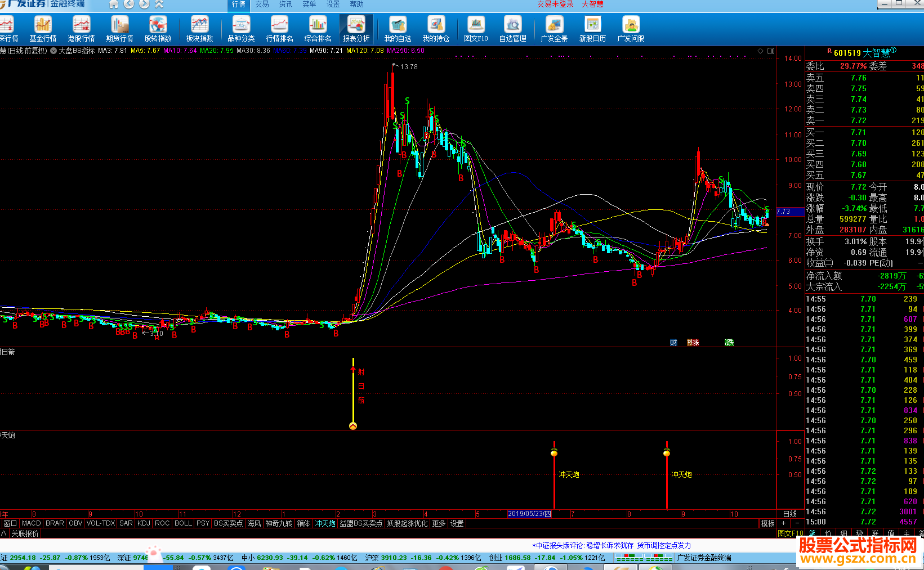Open 综合排名 comprehensive ranking icon
The width and height of the screenshot is (924, 570).
(318, 29)
